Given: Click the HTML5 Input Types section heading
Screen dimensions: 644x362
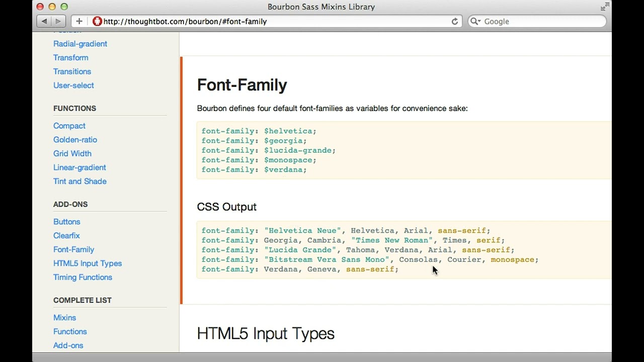Looking at the screenshot, I should [x=266, y=333].
